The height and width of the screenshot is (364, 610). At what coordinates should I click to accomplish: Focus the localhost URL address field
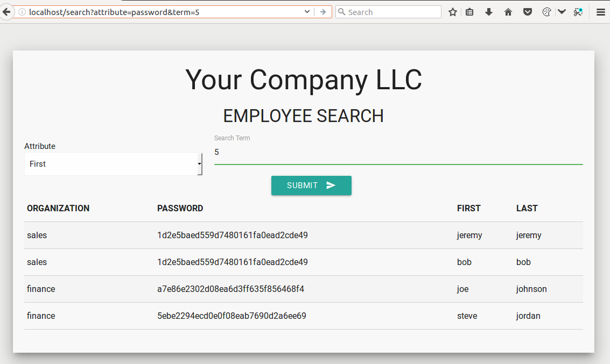[x=163, y=12]
